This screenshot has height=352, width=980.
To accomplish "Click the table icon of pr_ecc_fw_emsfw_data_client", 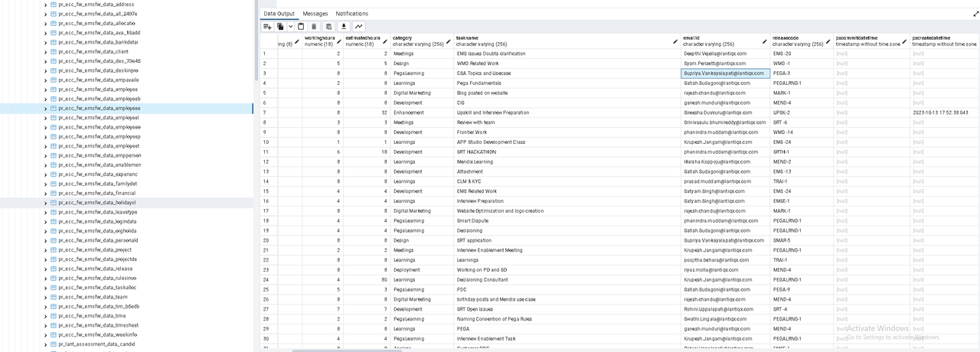I will (53, 51).
